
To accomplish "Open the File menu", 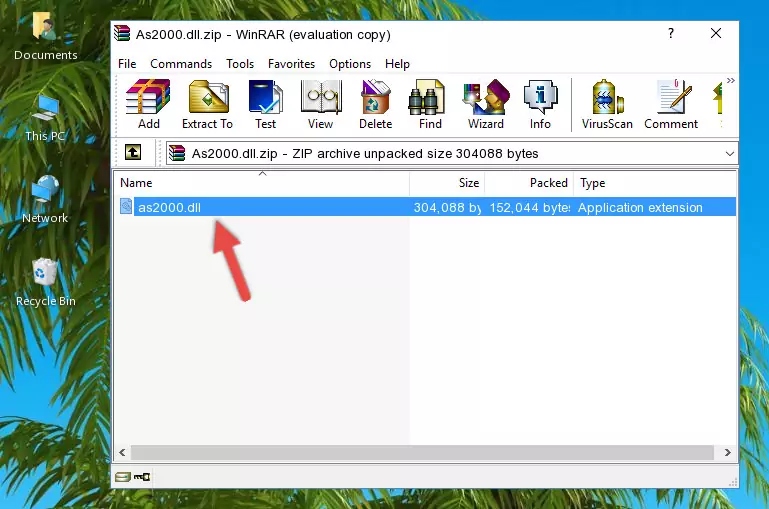I will click(127, 64).
